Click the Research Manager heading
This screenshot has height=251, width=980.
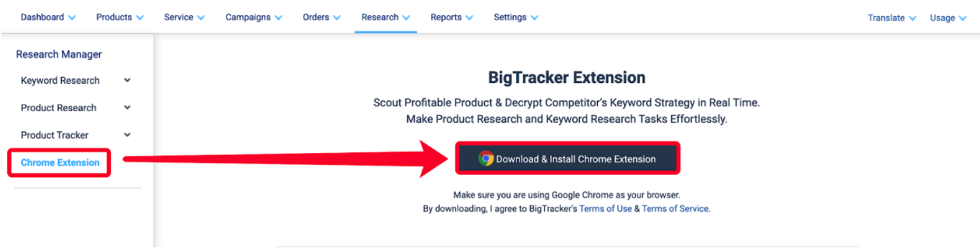tap(59, 54)
